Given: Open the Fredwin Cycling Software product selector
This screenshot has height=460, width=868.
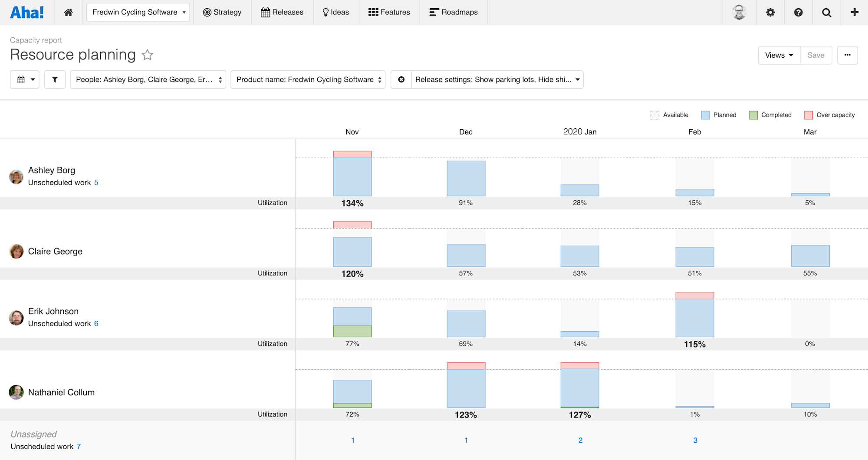Looking at the screenshot, I should [138, 12].
